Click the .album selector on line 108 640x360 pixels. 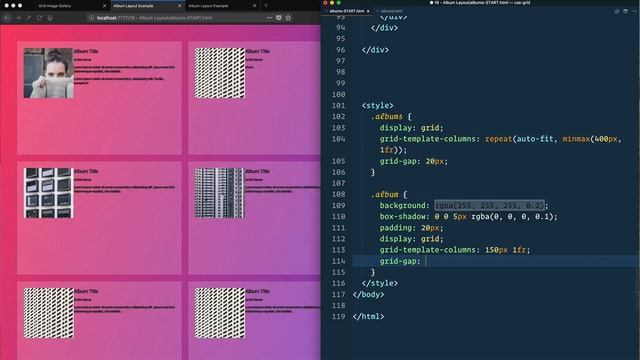coord(384,195)
